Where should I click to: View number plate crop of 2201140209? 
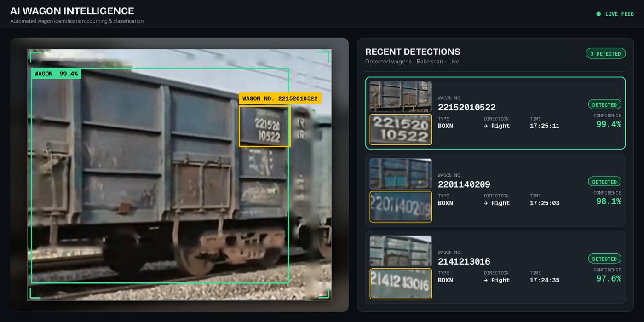click(x=401, y=207)
